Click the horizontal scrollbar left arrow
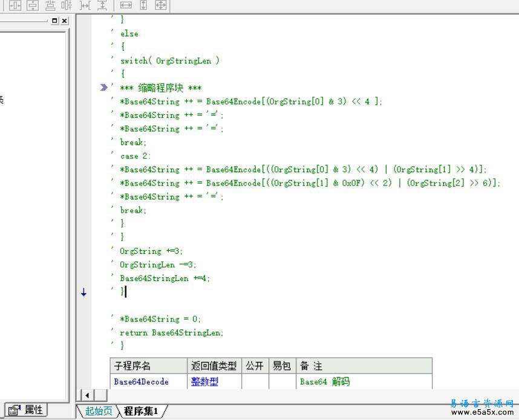 87,395
